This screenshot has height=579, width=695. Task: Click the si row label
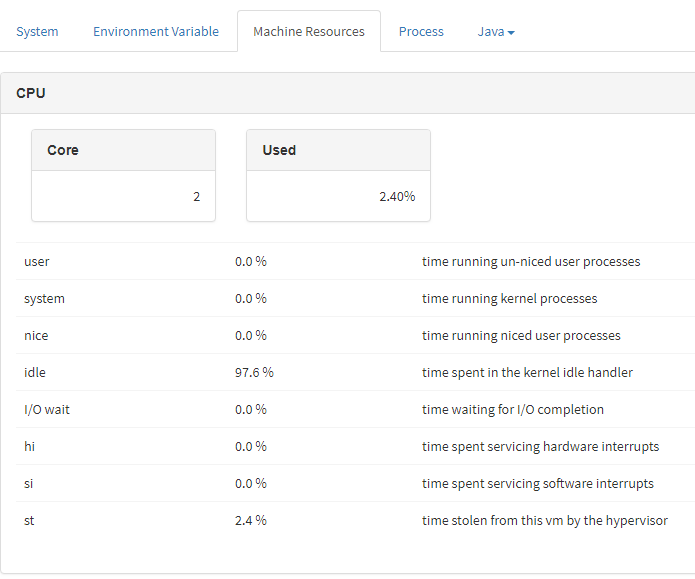[30, 483]
